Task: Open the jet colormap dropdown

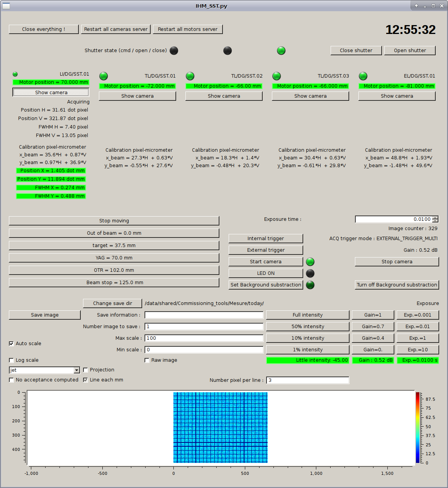Action: coord(76,370)
